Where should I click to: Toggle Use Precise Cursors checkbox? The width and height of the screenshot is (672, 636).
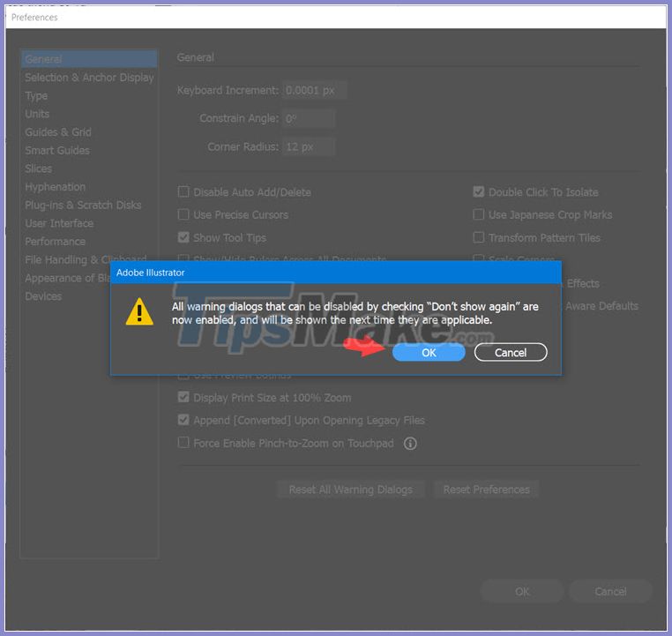[183, 214]
